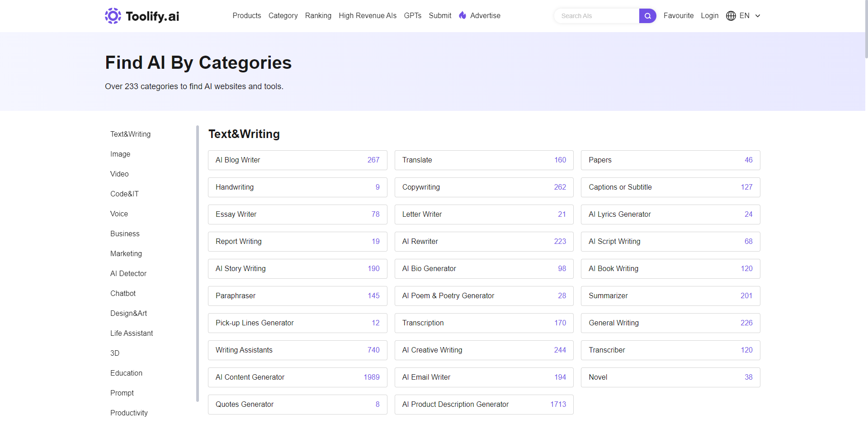Open the Paraphraser category card
This screenshot has height=429, width=868.
pyautogui.click(x=297, y=296)
